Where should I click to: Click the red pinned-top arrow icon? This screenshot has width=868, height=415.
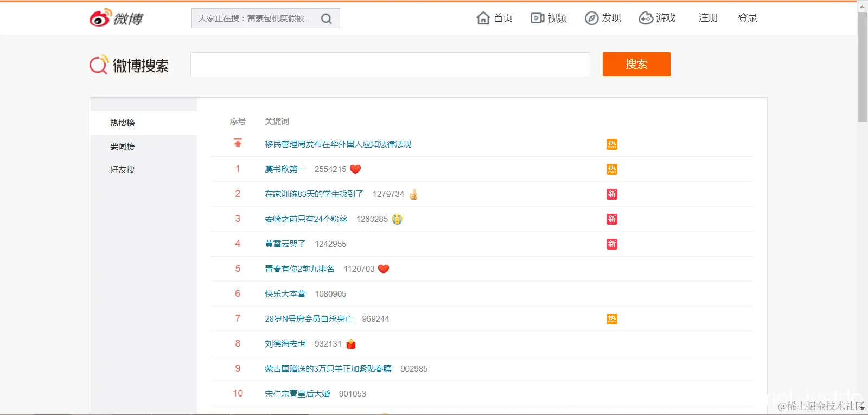click(238, 143)
